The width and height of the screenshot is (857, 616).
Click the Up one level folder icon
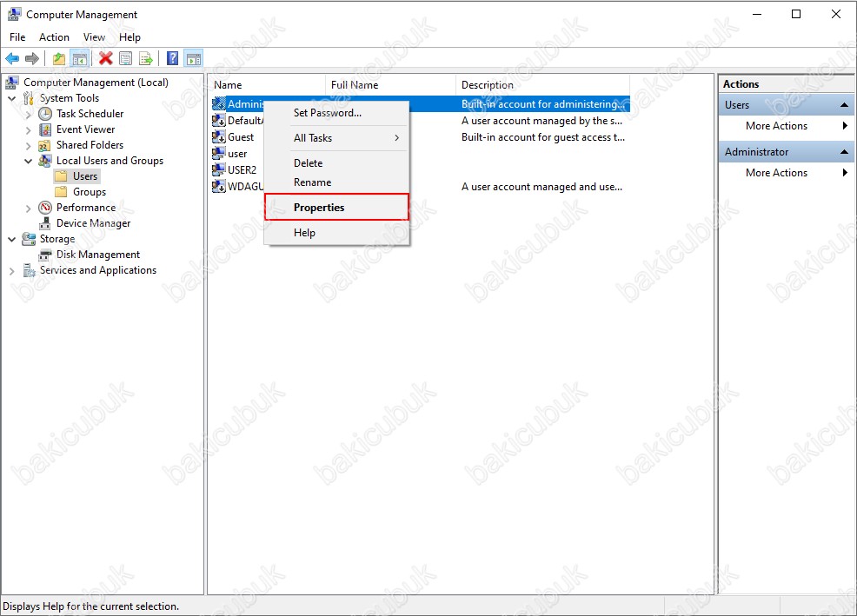click(59, 58)
